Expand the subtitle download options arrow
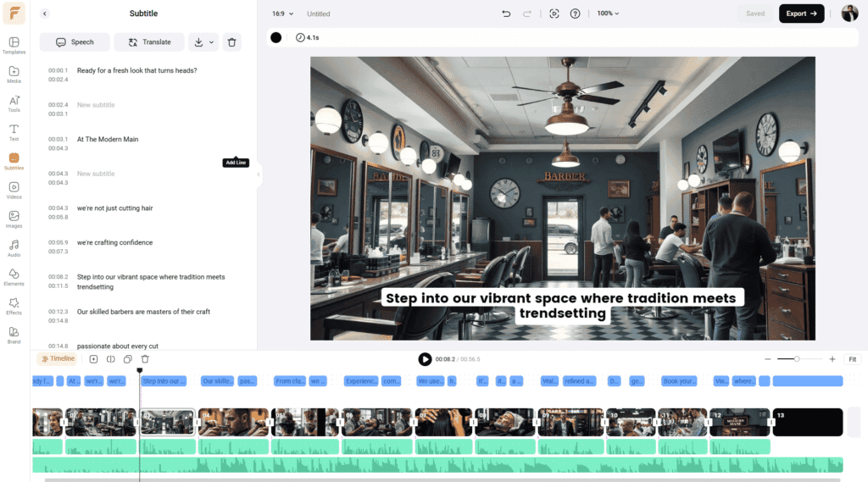The image size is (868, 482). tap(211, 42)
